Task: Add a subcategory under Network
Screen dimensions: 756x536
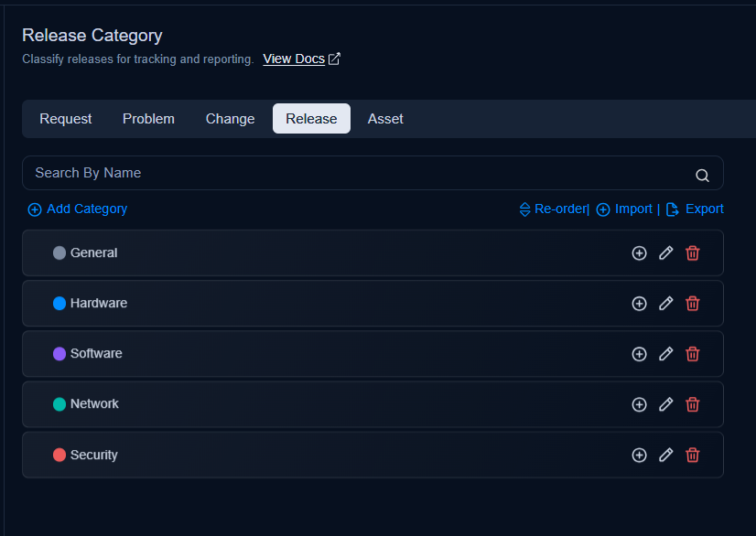Action: tap(639, 404)
